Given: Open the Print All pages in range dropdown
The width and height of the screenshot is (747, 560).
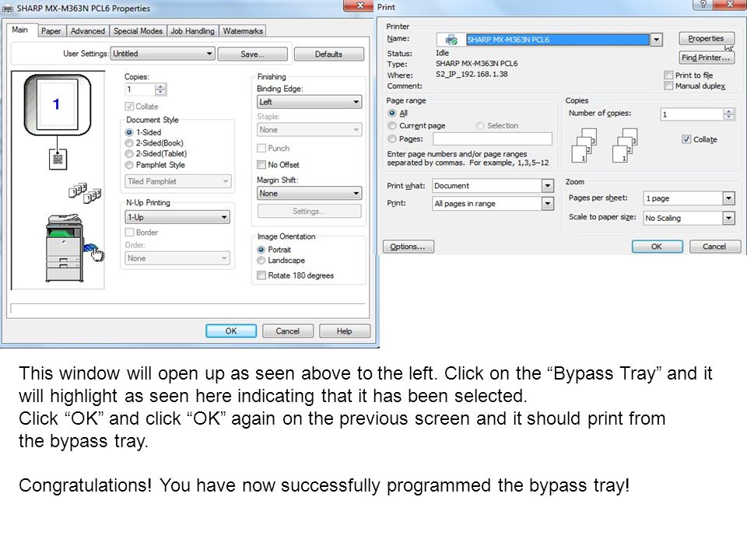Looking at the screenshot, I should pyautogui.click(x=548, y=204).
